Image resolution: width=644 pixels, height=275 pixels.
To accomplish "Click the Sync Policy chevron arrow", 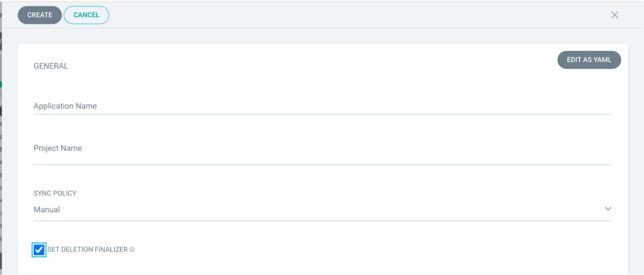I will pos(608,209).
